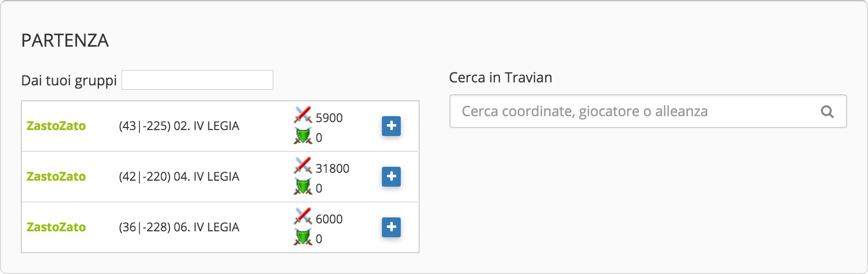The width and height of the screenshot is (868, 274).
Task: Click the magnifier search icon in Travian search
Action: (x=827, y=112)
